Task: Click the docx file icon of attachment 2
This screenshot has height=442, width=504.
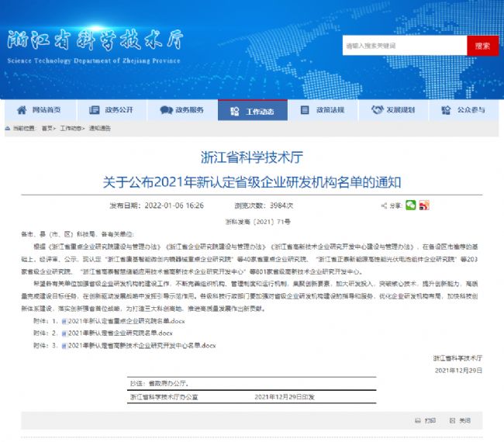Action: (64, 333)
